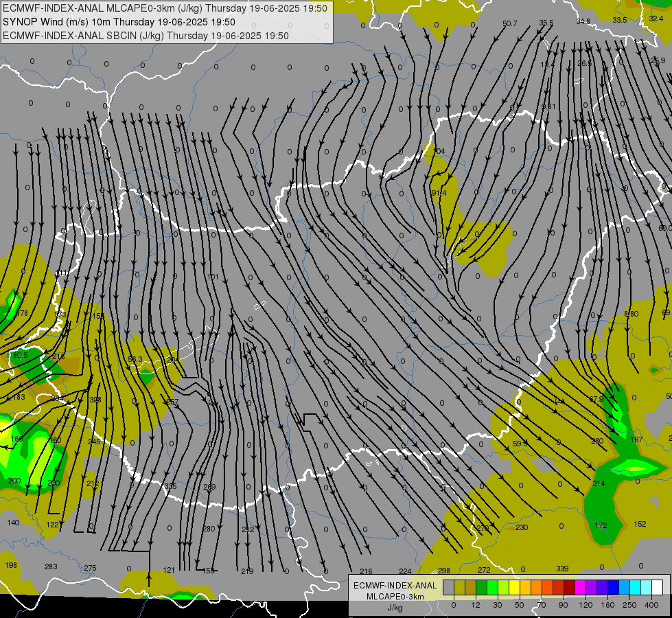This screenshot has height=618, width=672.
Task: Click the map value 50.7
Action: click(509, 23)
